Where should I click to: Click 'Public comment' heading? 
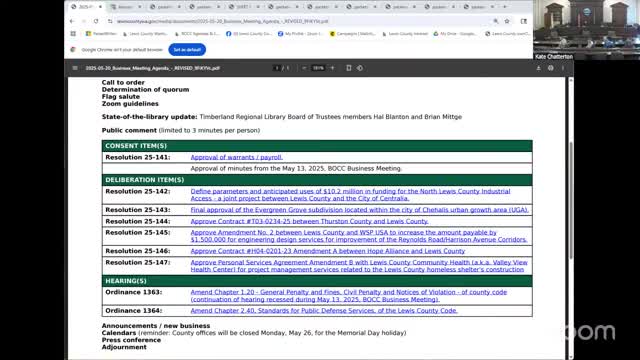pyautogui.click(x=129, y=130)
